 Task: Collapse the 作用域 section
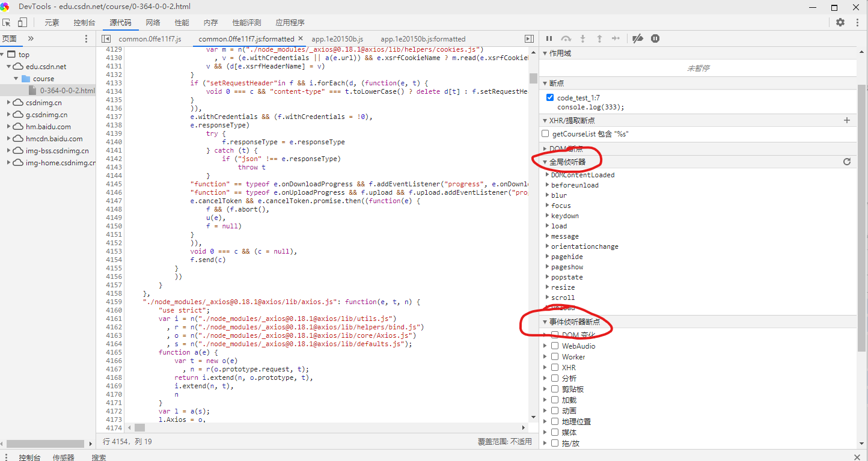pos(545,53)
